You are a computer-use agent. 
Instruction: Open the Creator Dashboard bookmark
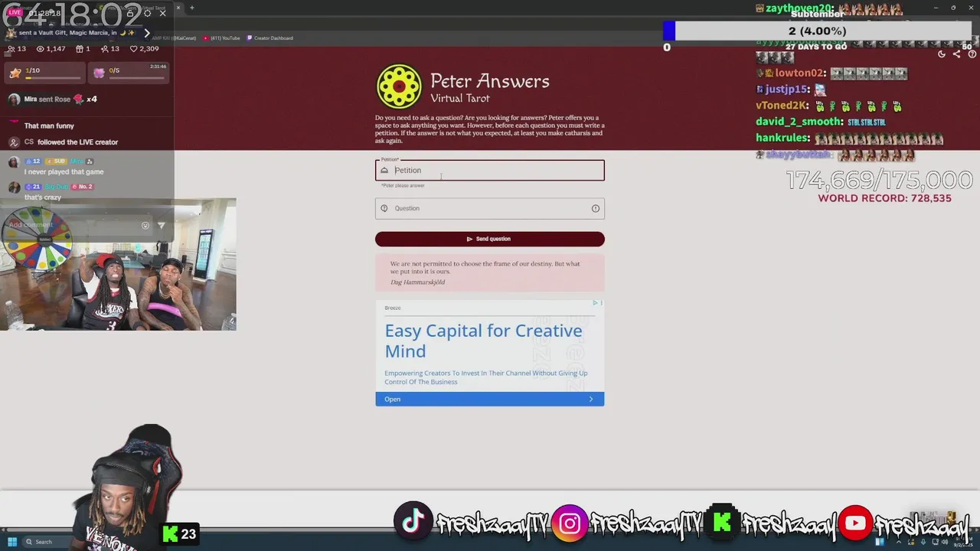pos(269,37)
